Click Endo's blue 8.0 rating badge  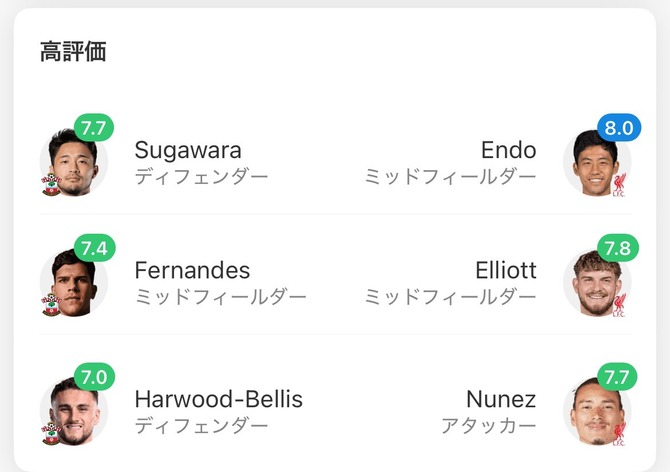coord(618,129)
